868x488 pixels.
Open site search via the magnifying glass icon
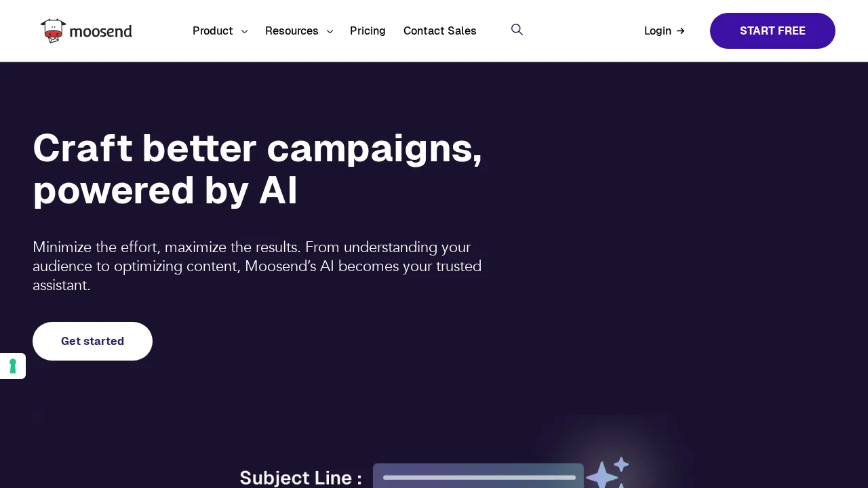tap(517, 30)
